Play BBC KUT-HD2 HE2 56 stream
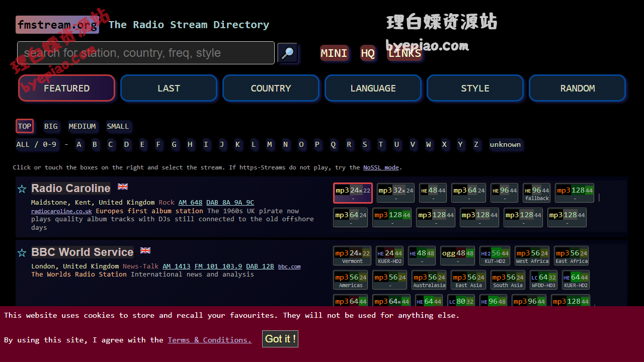Screen dimensions: 644x362 [x=495, y=256]
